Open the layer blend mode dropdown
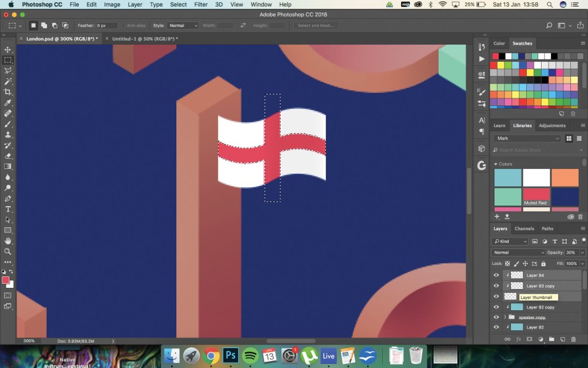The height and width of the screenshot is (368, 588). (x=518, y=253)
